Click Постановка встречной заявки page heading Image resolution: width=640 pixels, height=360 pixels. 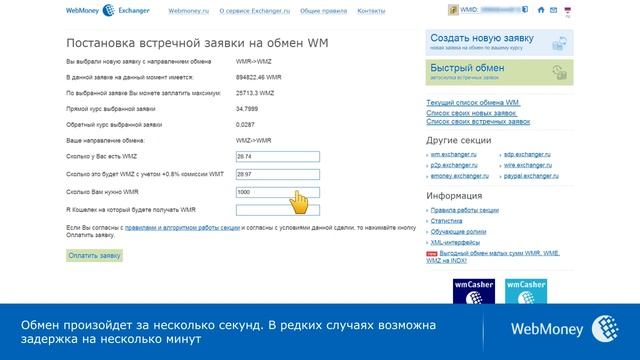click(x=197, y=43)
